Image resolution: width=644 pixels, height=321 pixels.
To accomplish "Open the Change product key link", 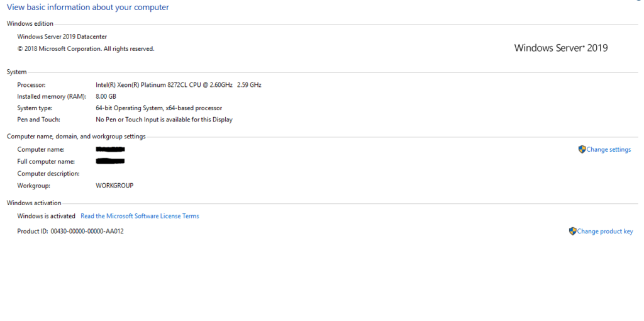I will click(605, 232).
